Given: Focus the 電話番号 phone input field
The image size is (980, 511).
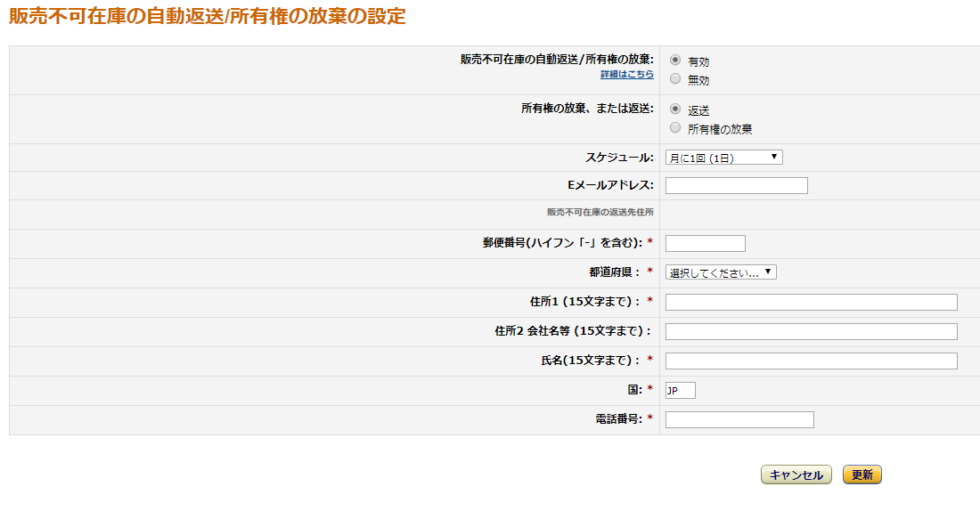Looking at the screenshot, I should coord(739,419).
